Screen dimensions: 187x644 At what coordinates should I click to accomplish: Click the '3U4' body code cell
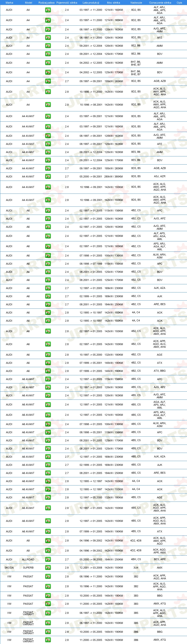pyautogui.click(x=136, y=568)
